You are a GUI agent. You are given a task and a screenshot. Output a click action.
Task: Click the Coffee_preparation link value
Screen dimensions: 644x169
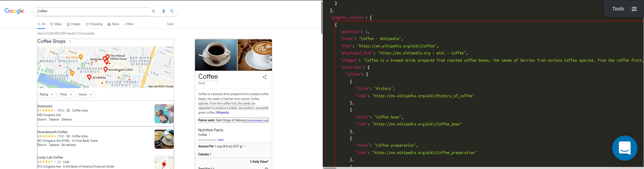pos(424,153)
